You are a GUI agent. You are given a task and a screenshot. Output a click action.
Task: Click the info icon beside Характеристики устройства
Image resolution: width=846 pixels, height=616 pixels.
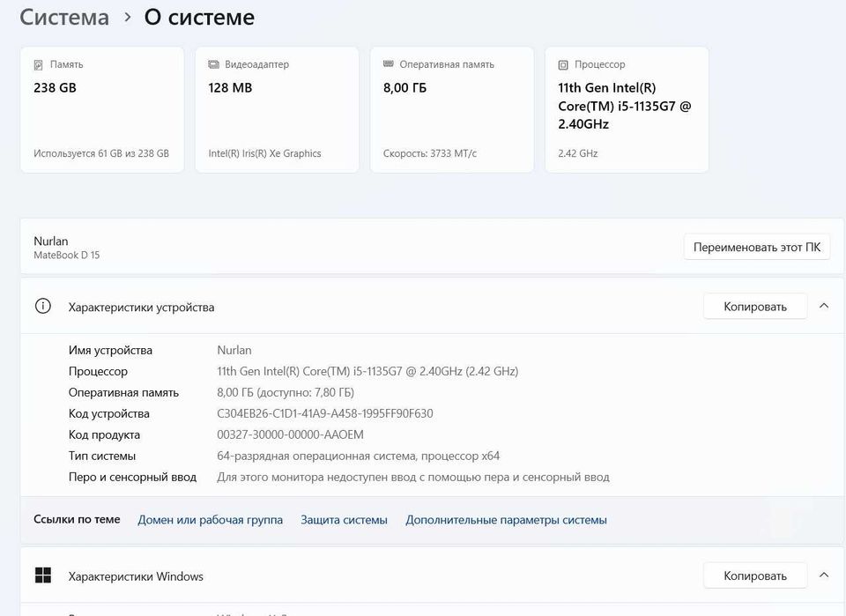click(x=42, y=307)
